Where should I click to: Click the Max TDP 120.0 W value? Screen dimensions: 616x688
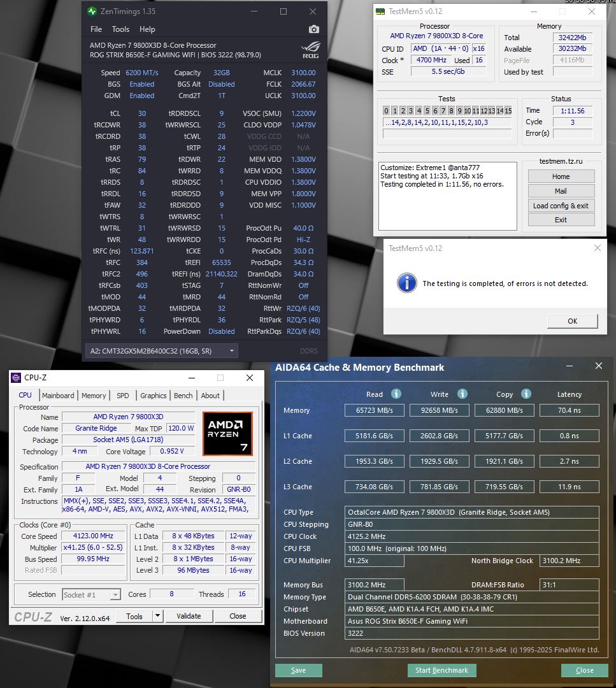click(x=181, y=428)
